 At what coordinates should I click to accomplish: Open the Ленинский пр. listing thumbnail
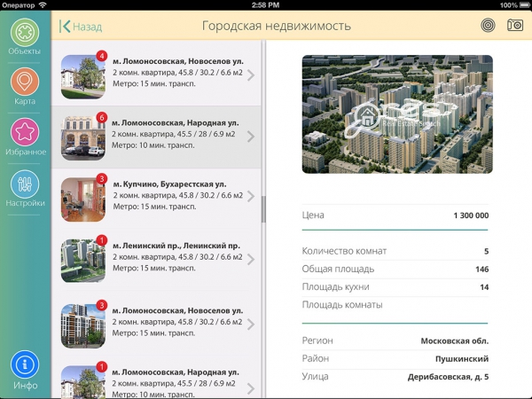pos(83,261)
